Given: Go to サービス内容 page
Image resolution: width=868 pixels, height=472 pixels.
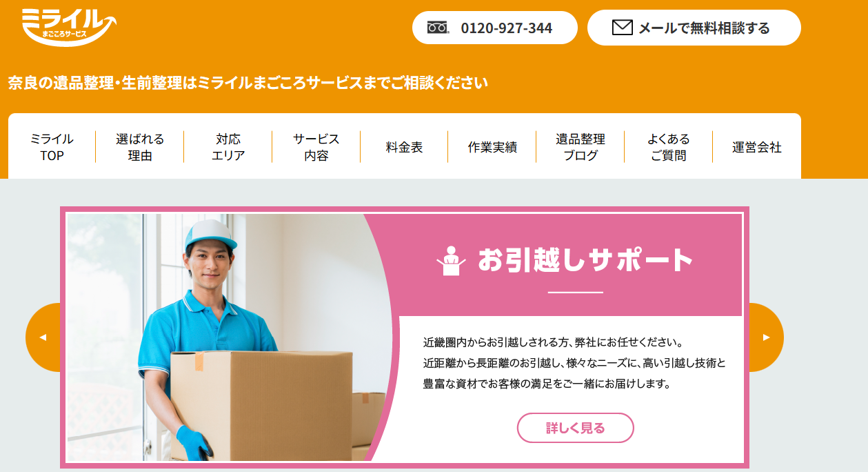Looking at the screenshot, I should point(316,147).
